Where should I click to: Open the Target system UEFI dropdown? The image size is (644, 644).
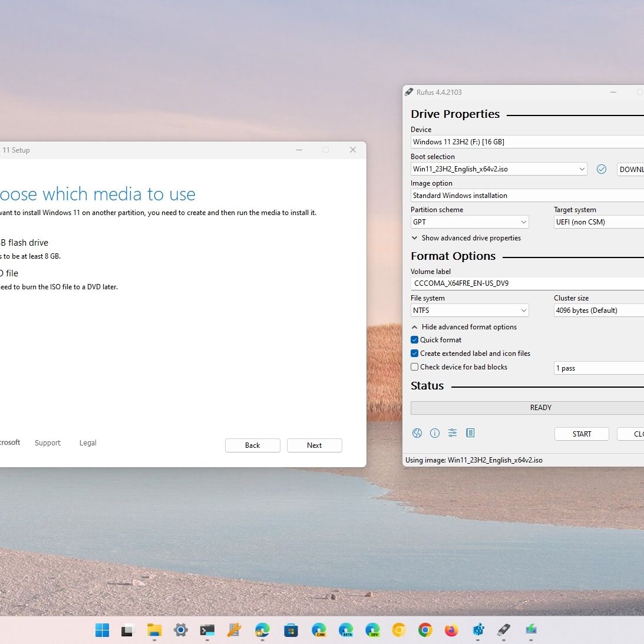point(599,222)
